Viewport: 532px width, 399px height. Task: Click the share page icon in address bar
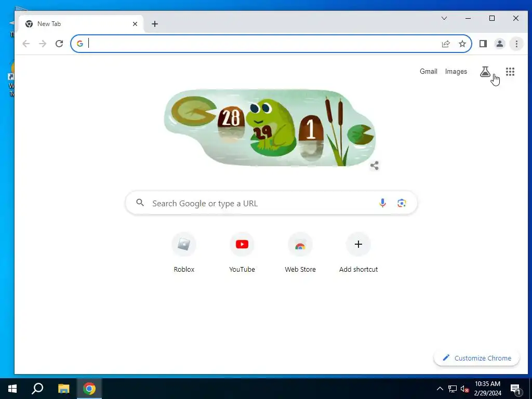(x=445, y=44)
